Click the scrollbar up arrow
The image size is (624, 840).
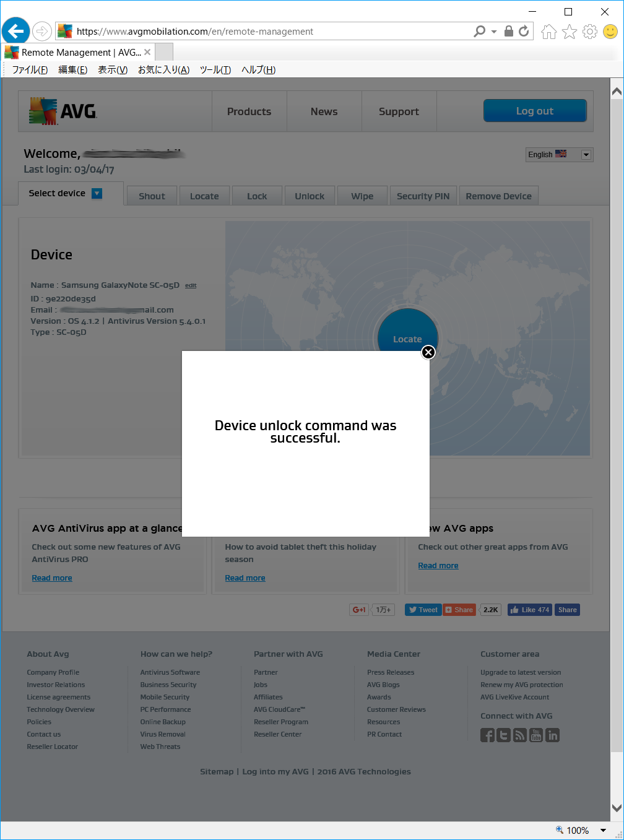617,92
